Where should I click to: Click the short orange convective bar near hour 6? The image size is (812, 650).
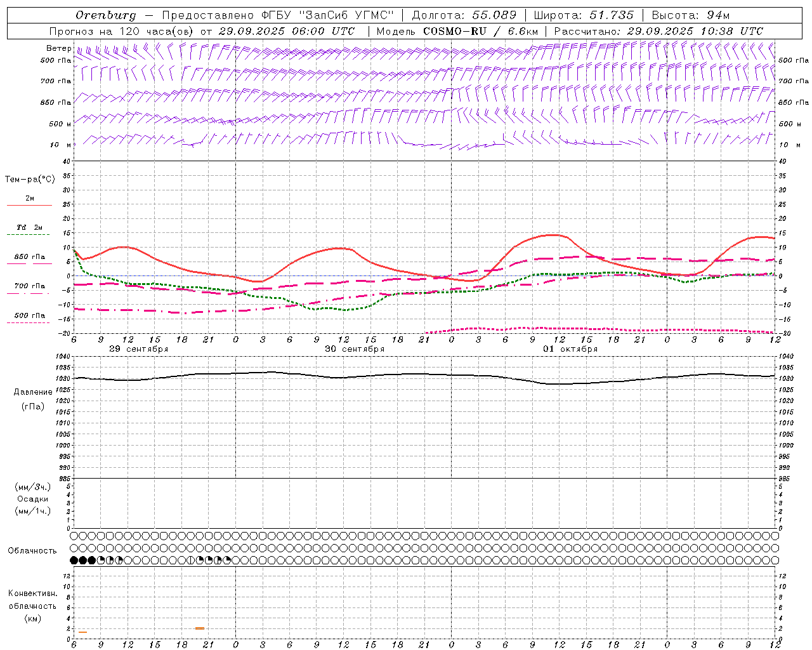(x=82, y=632)
